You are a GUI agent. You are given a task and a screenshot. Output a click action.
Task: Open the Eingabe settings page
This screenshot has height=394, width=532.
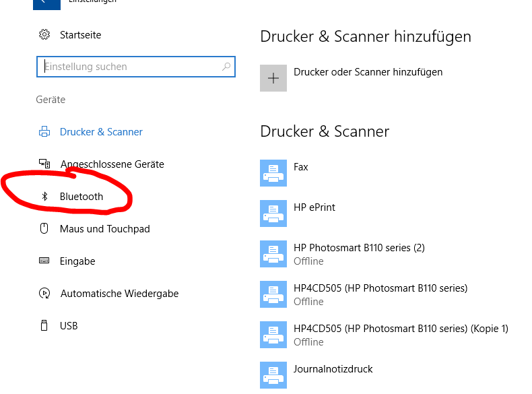pyautogui.click(x=77, y=261)
